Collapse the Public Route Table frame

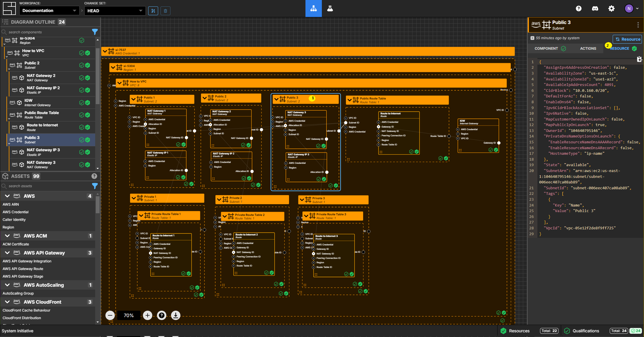pos(349,100)
